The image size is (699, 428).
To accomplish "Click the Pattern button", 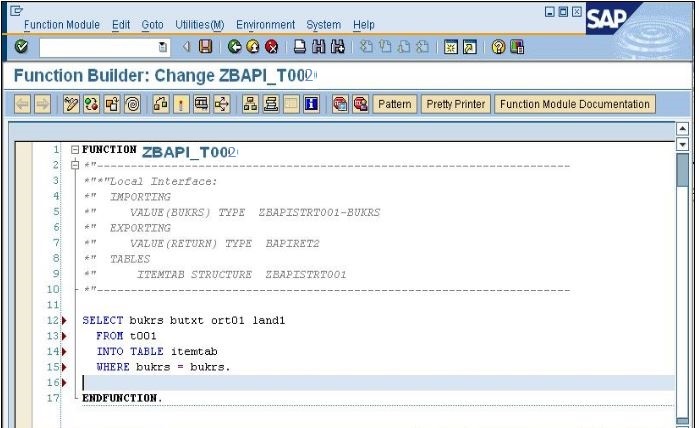I will pos(395,104).
